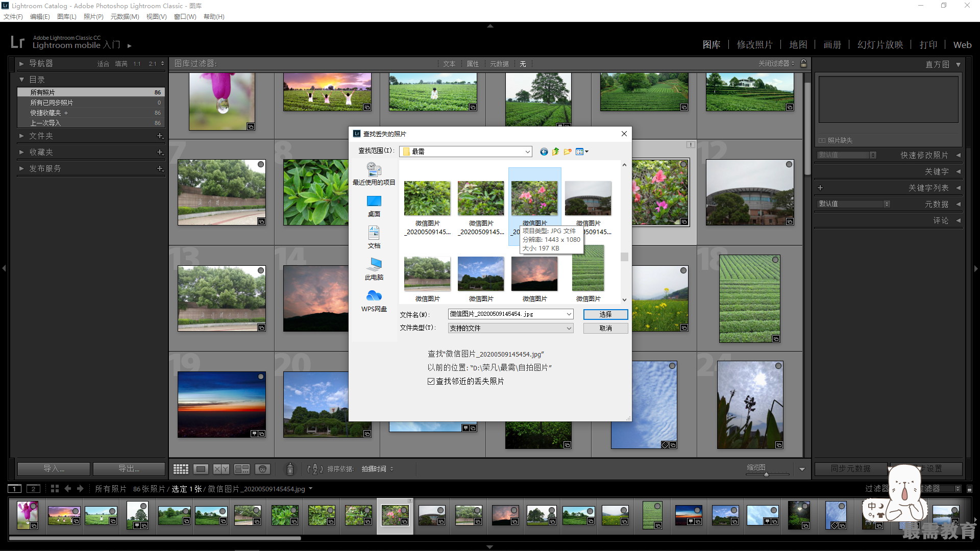Image resolution: width=980 pixels, height=551 pixels.
Task: Collapse the 目录 panel
Action: [x=21, y=80]
